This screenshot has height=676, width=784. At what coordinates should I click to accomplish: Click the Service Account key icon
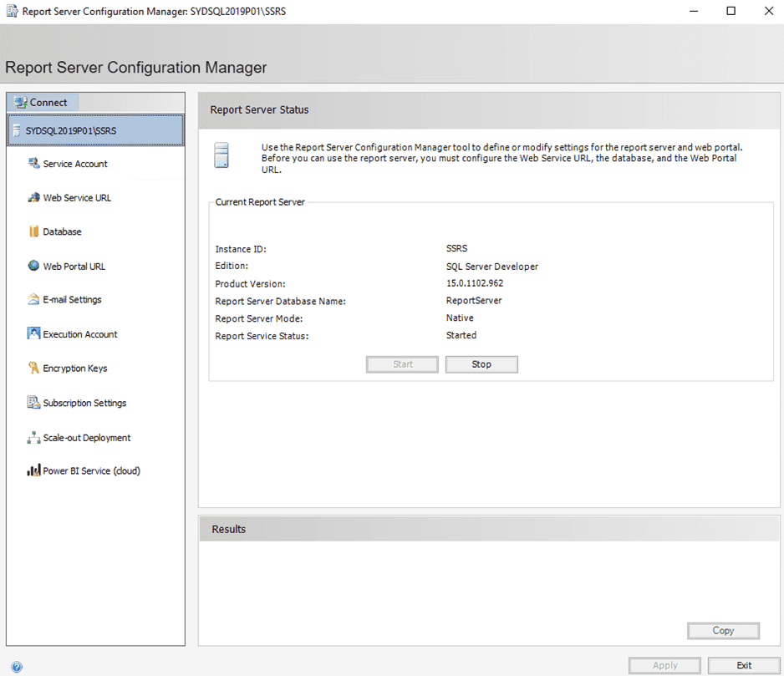pyautogui.click(x=33, y=164)
